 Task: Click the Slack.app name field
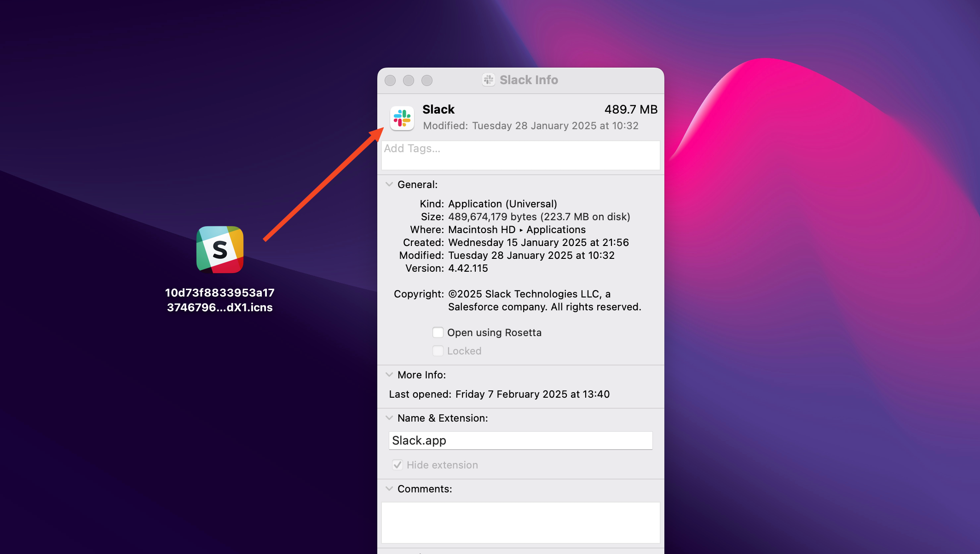521,440
